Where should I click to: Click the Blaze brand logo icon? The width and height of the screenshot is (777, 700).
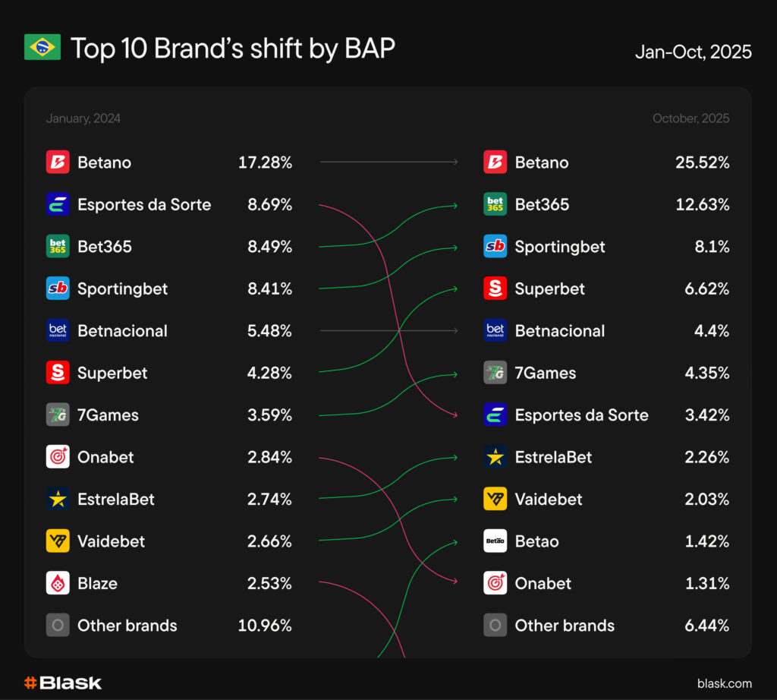pos(58,583)
